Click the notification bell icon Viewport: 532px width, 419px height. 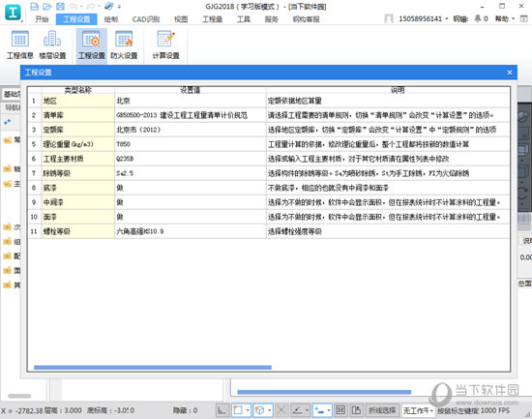point(478,18)
